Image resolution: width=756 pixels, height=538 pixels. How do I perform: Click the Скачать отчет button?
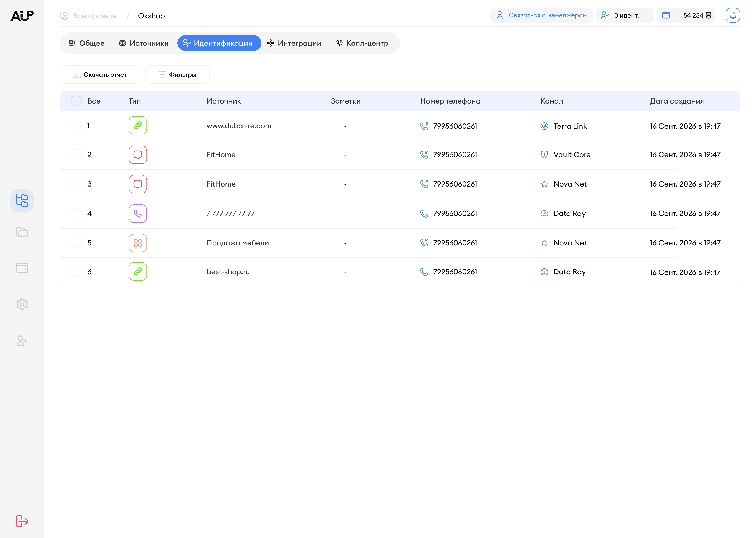point(100,74)
